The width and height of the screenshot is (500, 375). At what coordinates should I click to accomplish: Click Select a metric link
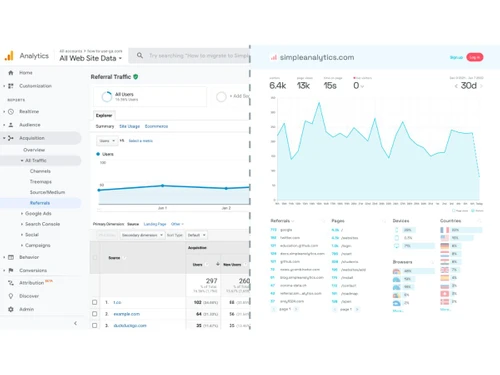pos(141,141)
